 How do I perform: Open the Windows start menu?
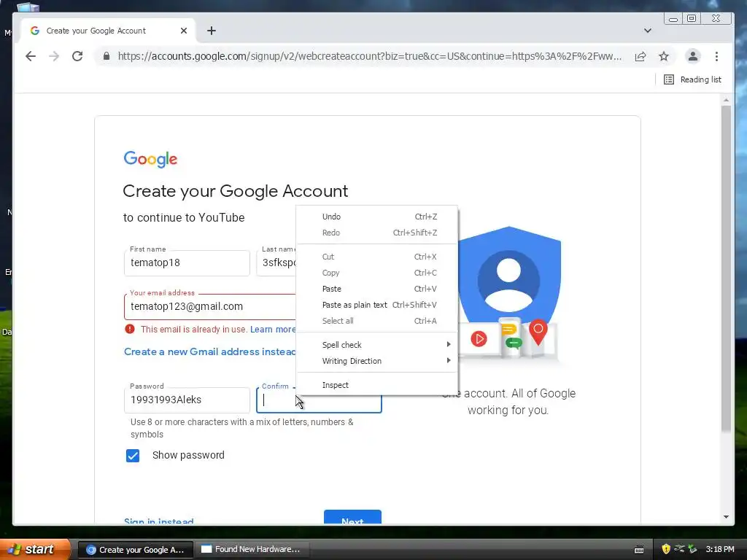click(34, 549)
